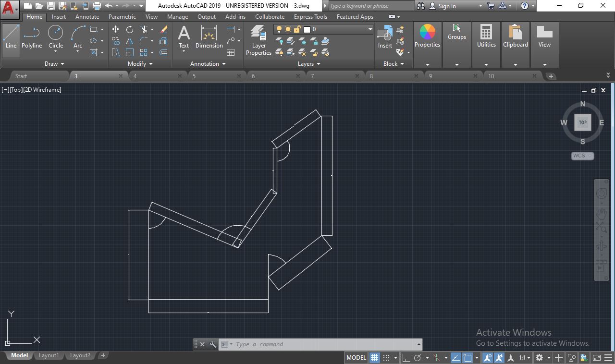
Task: Open the Dimension tool
Action: (209, 38)
